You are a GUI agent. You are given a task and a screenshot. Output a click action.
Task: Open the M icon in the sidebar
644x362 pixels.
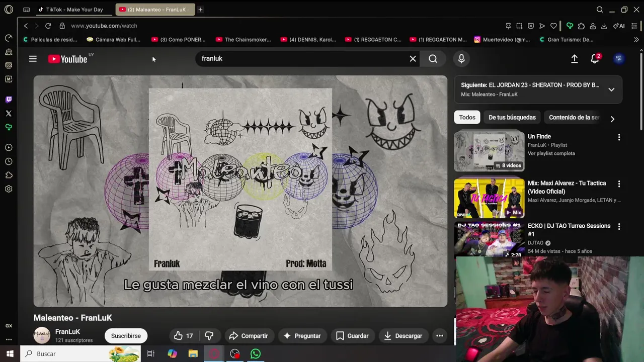tap(9, 79)
